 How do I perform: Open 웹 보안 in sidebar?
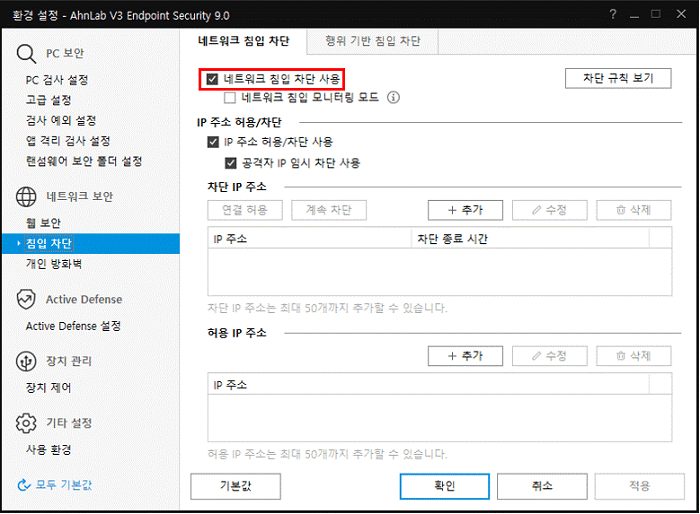[x=43, y=223]
